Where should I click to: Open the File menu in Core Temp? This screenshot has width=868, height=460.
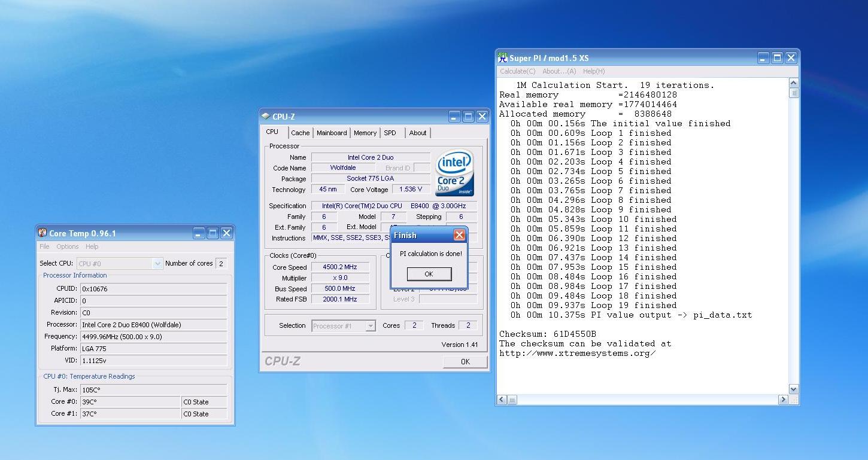click(x=44, y=246)
